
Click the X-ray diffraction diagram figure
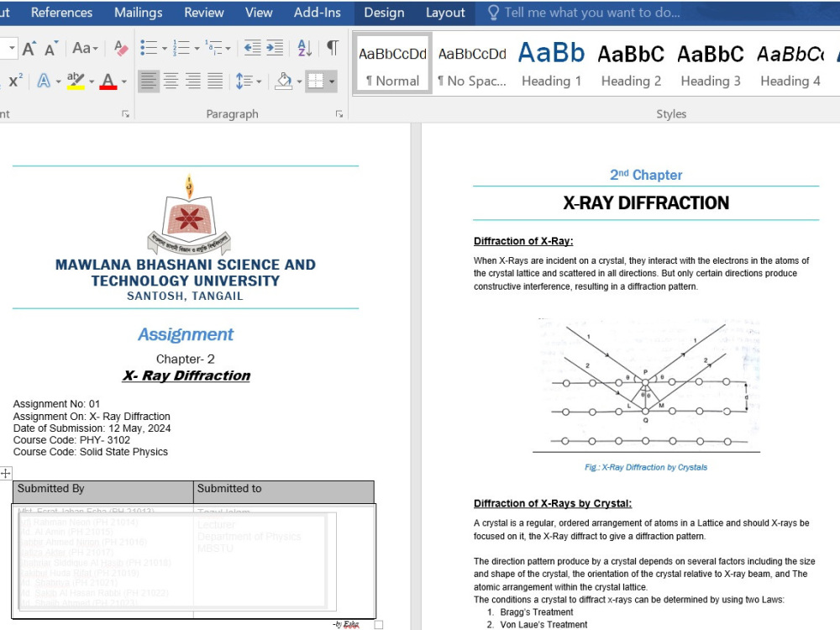(646, 386)
